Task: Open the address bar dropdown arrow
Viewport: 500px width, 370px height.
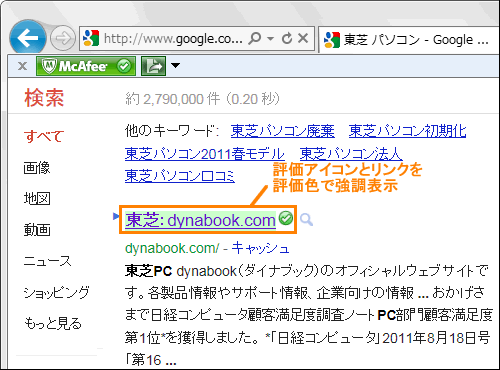Action: pyautogui.click(x=271, y=39)
